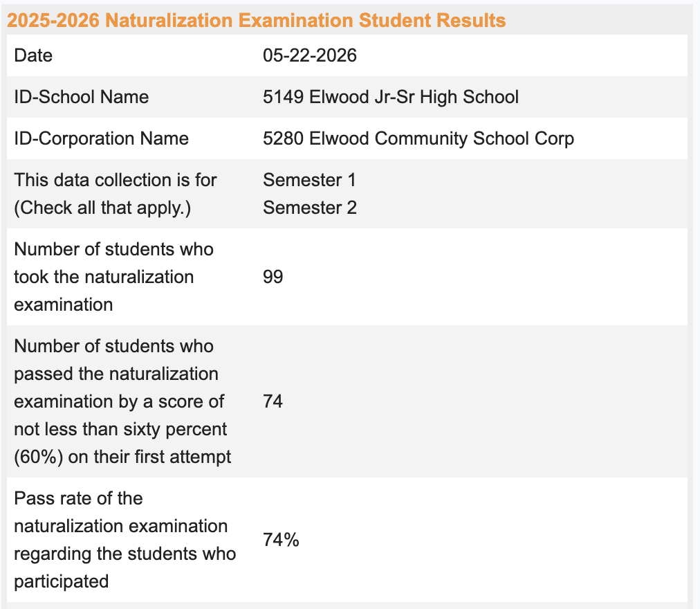
Task: Click the 'This data collection is for' label
Action: click(116, 180)
